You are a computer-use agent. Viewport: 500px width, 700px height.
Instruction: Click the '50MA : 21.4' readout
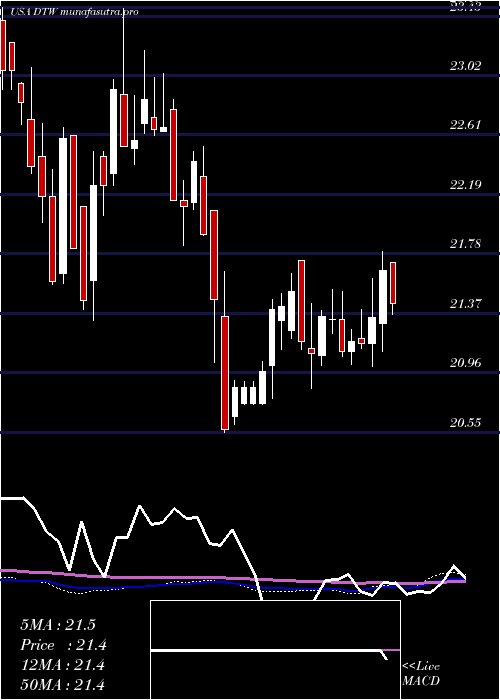pos(62,684)
